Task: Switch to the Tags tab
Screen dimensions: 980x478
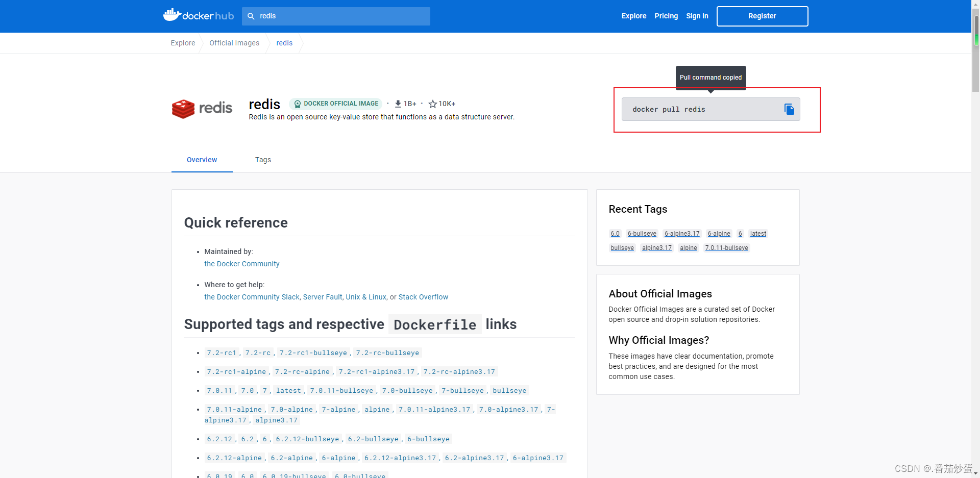Action: (x=263, y=160)
